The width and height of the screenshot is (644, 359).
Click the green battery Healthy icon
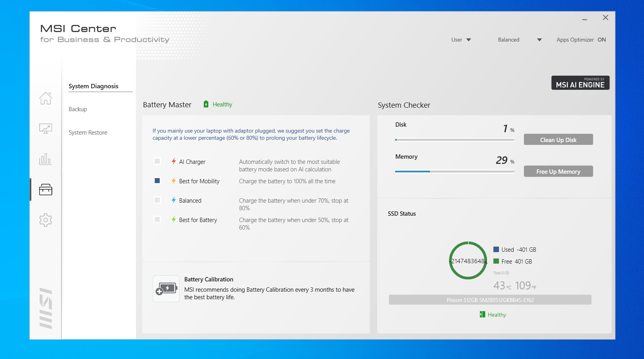pyautogui.click(x=206, y=104)
